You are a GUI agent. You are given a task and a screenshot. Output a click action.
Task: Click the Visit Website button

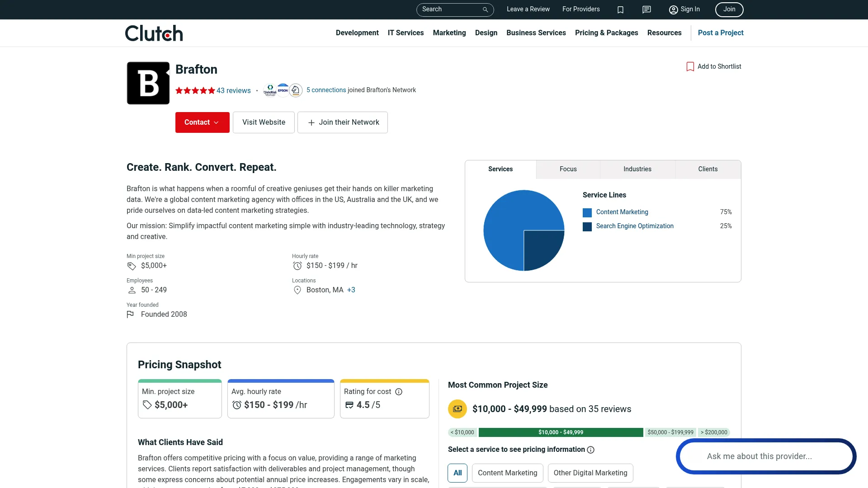tap(264, 122)
